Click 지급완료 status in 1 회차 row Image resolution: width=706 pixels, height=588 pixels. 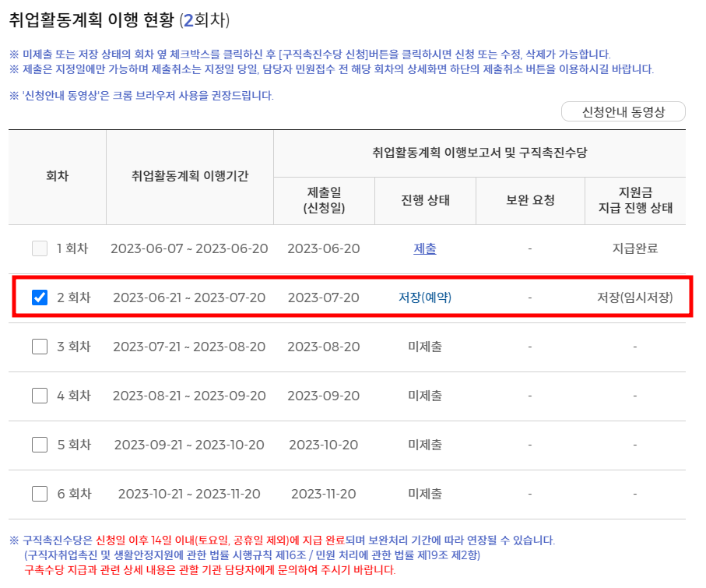click(x=635, y=248)
